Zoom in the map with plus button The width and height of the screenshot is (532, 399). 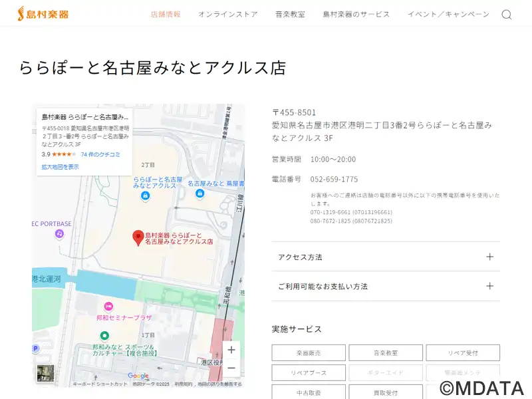[x=231, y=350]
